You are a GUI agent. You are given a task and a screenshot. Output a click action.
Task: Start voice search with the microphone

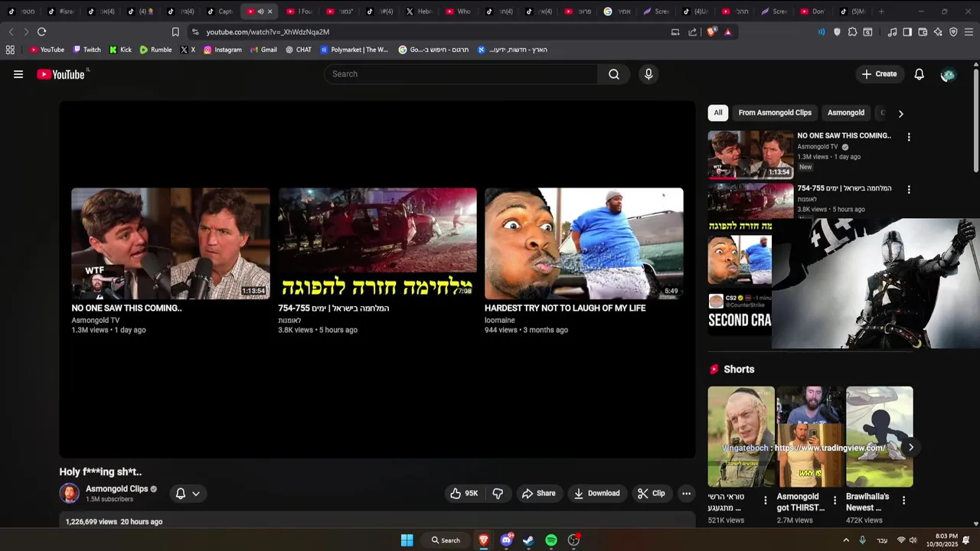click(x=648, y=74)
